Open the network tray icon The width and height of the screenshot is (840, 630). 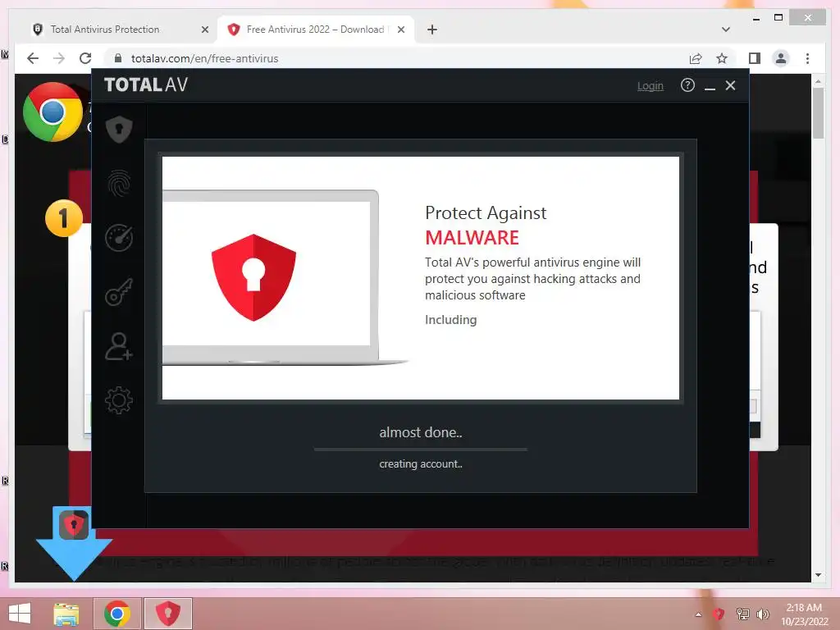[x=742, y=614]
